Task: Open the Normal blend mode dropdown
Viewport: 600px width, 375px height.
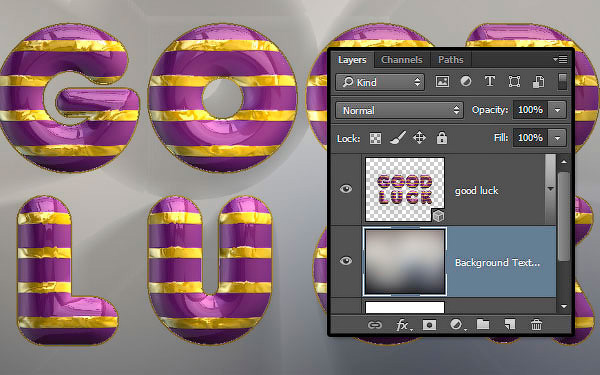Action: pyautogui.click(x=399, y=110)
